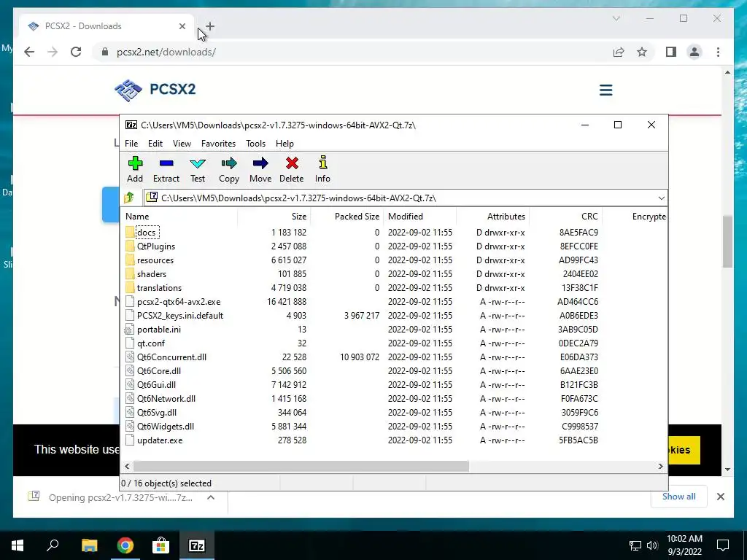The width and height of the screenshot is (747, 560).
Task: Bookmark this page star icon
Action: [642, 52]
